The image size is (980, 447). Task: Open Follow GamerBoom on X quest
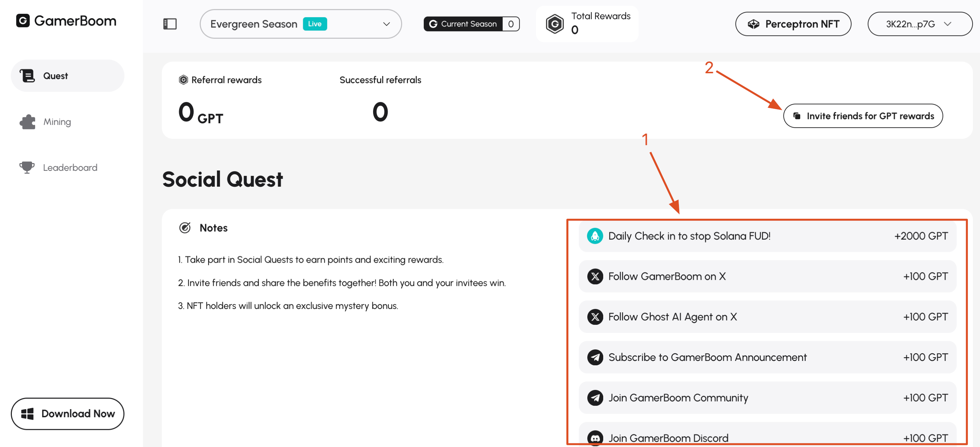tap(767, 276)
